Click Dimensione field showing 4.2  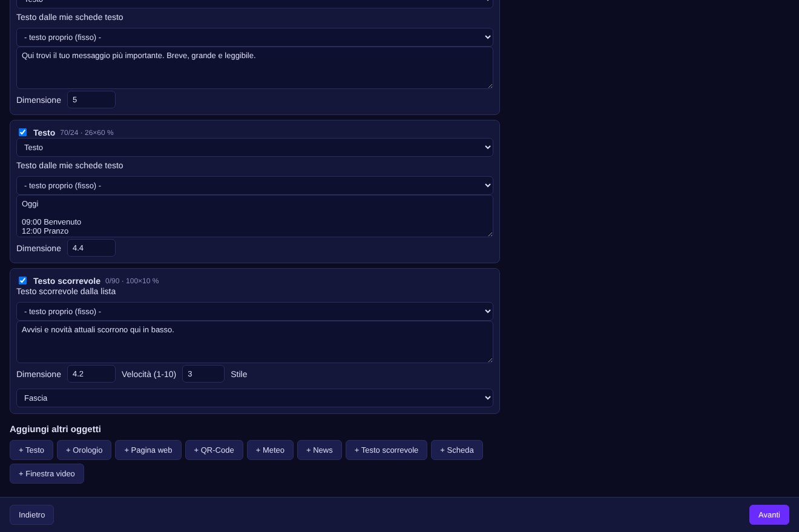pyautogui.click(x=91, y=373)
